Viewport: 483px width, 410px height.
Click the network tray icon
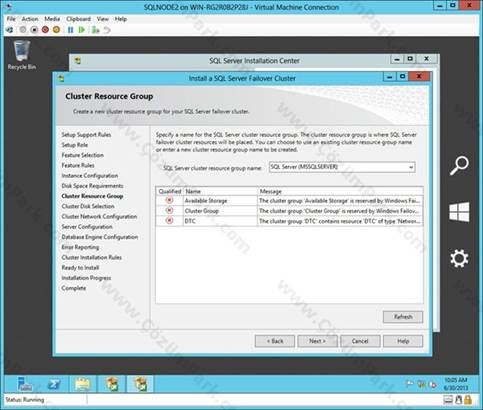pyautogui.click(x=421, y=384)
